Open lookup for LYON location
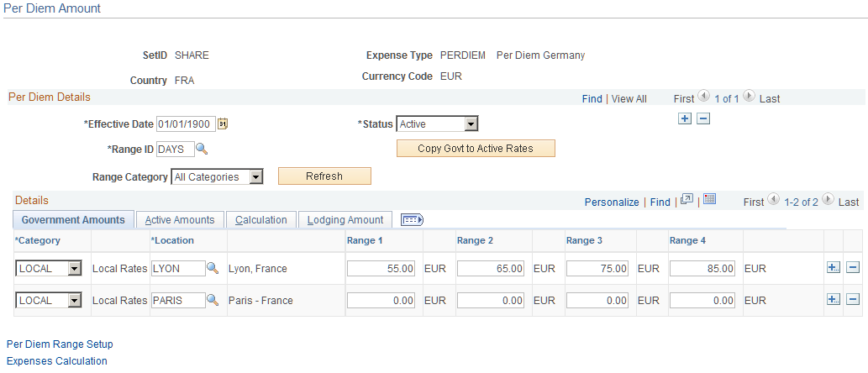The height and width of the screenshot is (373, 868). click(213, 268)
